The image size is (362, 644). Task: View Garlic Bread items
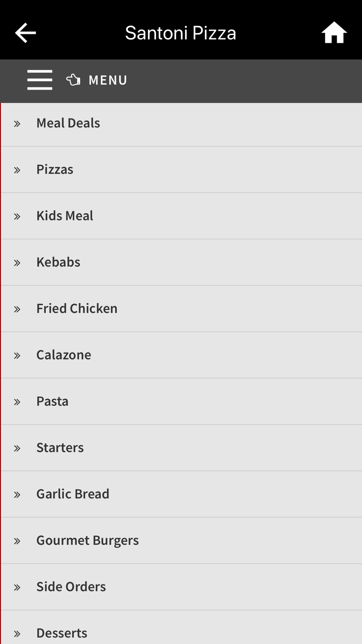click(x=73, y=494)
